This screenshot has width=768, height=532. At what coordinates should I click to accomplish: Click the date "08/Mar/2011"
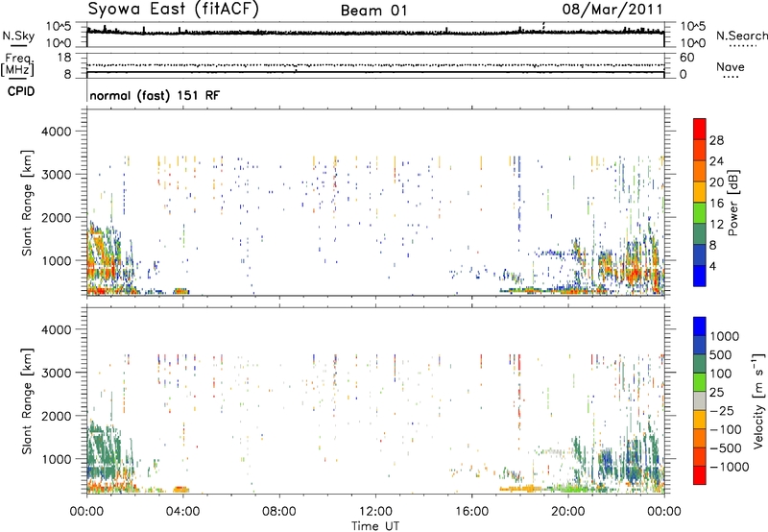612,10
